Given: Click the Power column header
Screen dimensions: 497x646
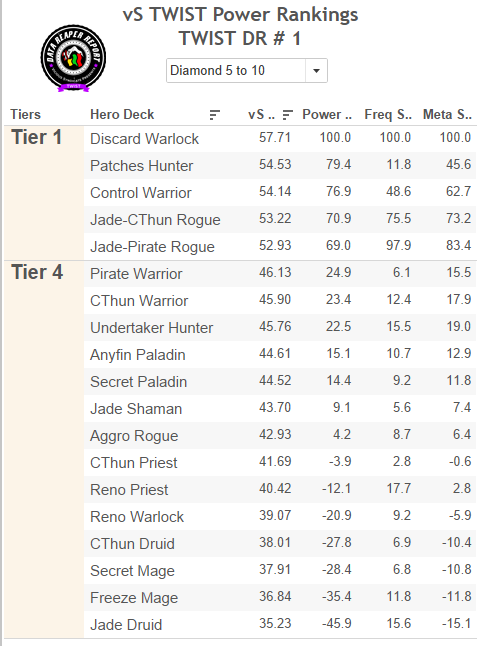Looking at the screenshot, I should (x=327, y=114).
